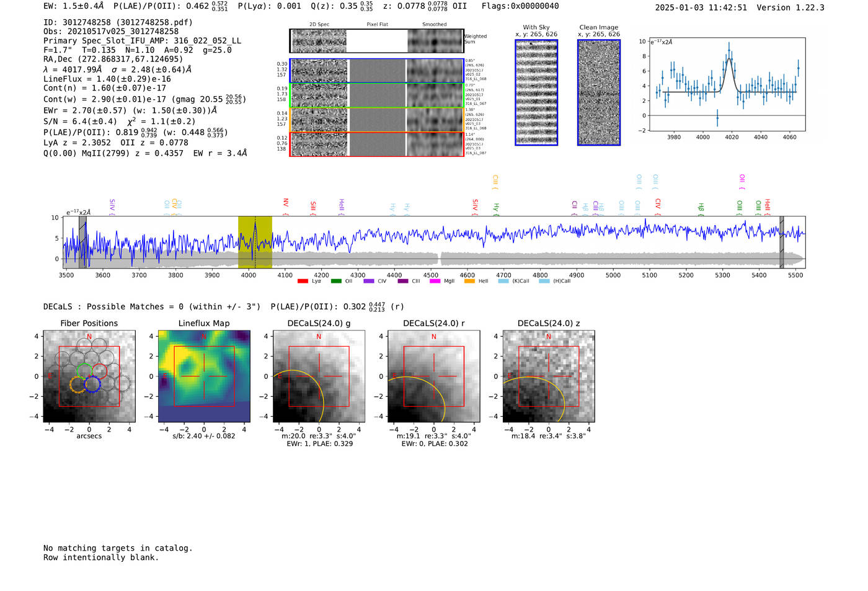Select the EWr: 1, PLAE: 0.329 caption
The height and width of the screenshot is (591, 868).
tap(319, 444)
